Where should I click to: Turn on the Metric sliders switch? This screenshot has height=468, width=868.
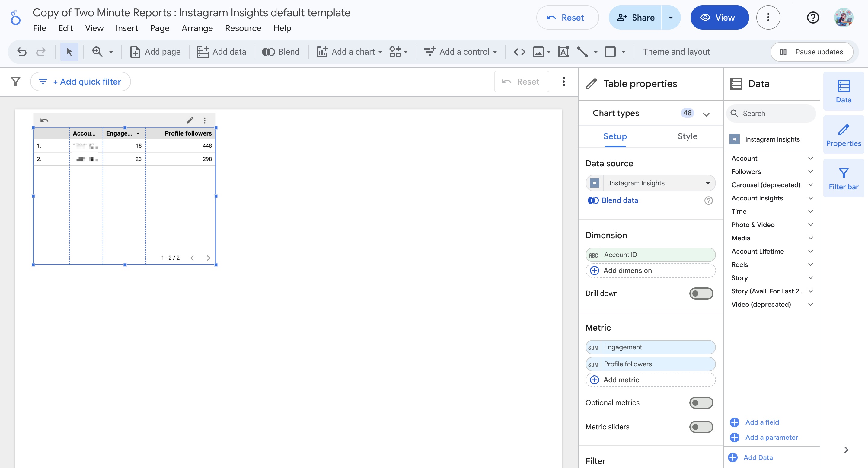point(701,427)
